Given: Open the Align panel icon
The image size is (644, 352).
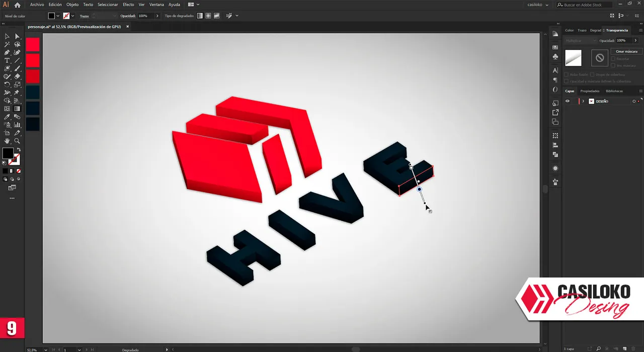Looking at the screenshot, I should pos(555,145).
